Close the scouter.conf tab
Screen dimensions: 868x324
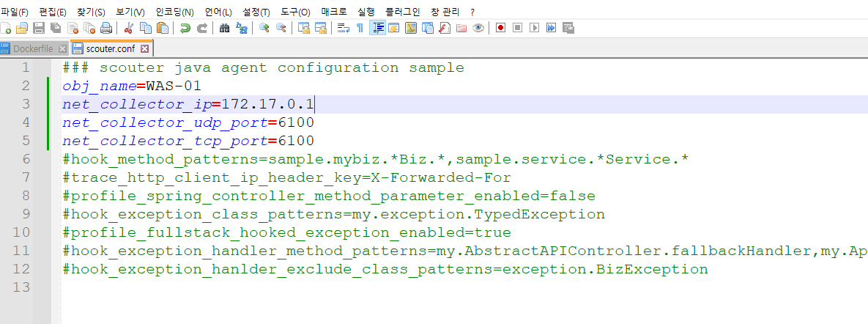click(x=144, y=48)
